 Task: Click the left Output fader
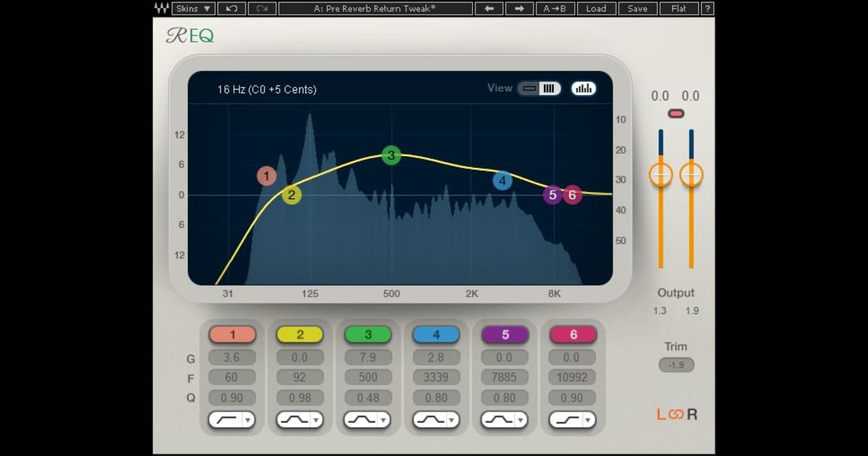[x=661, y=174]
